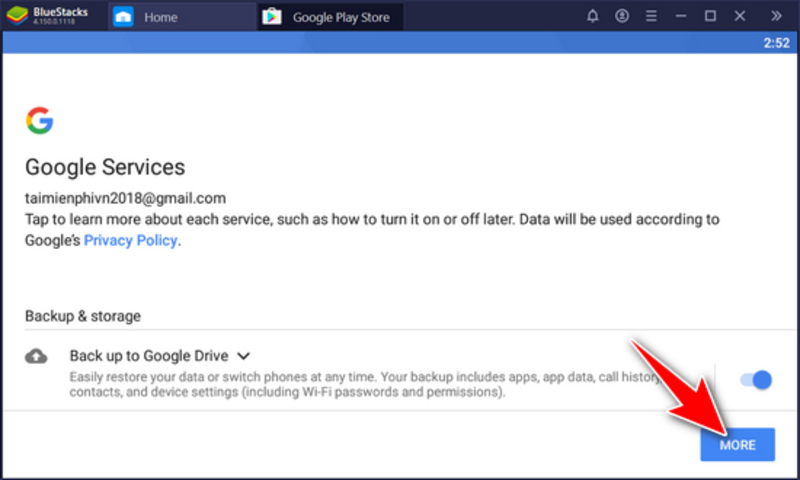Click the BlueStacks logo icon
The image size is (800, 480).
(17, 16)
